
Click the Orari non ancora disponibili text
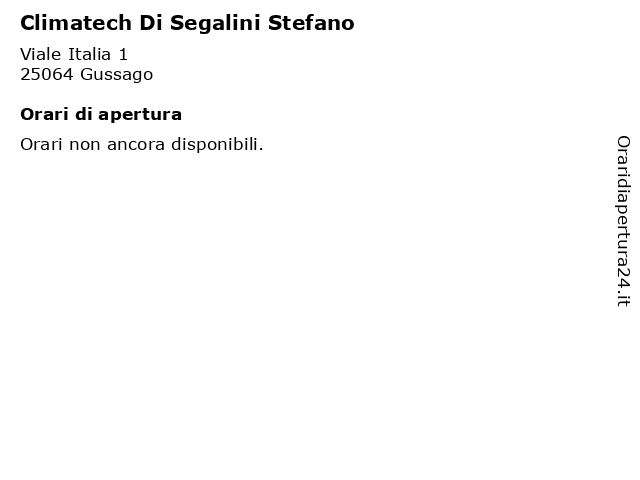point(142,145)
